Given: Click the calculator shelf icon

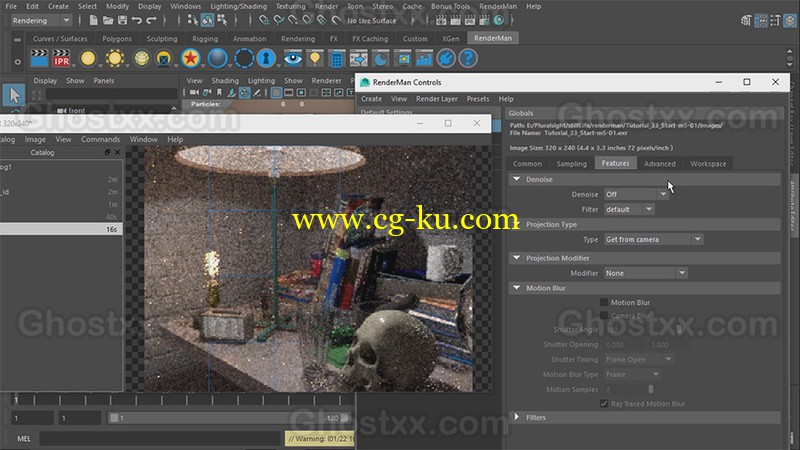Looking at the screenshot, I should tap(337, 59).
